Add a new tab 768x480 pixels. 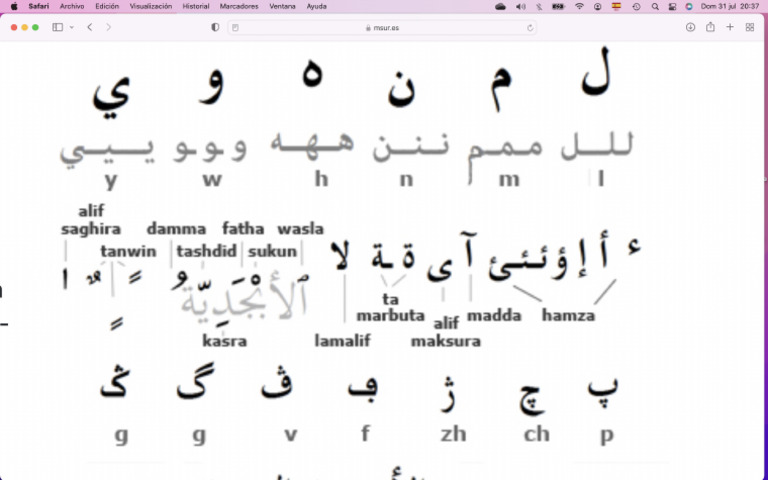(730, 27)
